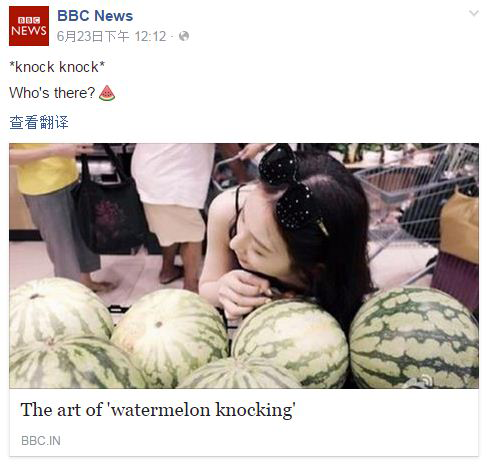This screenshot has height=466, width=489.
Task: Click the dark striped watermelon in the photo
Action: (414, 338)
